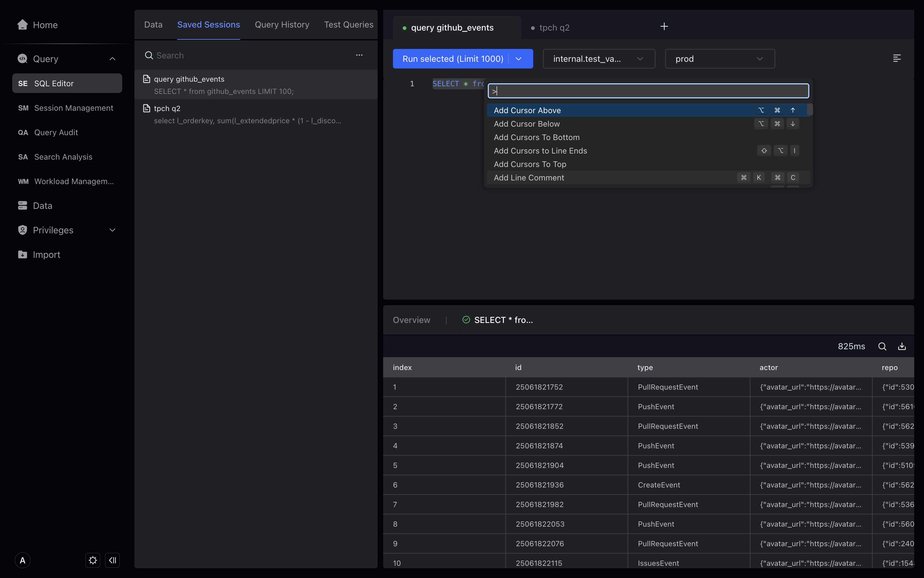The width and height of the screenshot is (924, 578).
Task: Click the Import icon in sidebar
Action: (x=23, y=254)
